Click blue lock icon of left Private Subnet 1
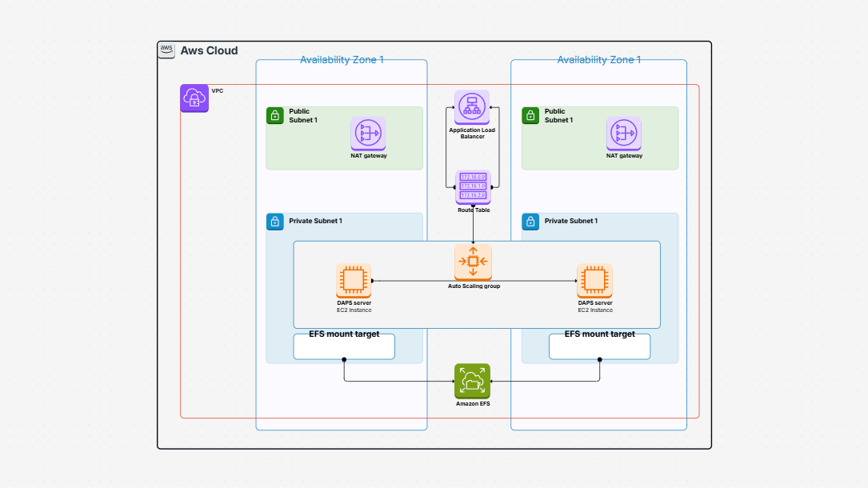The width and height of the screenshot is (868, 488). click(x=275, y=222)
